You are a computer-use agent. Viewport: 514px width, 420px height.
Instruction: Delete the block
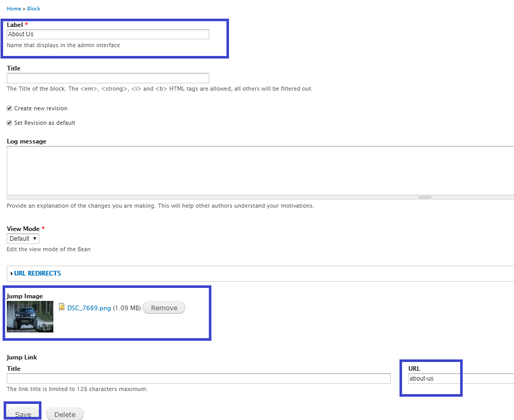pyautogui.click(x=65, y=414)
